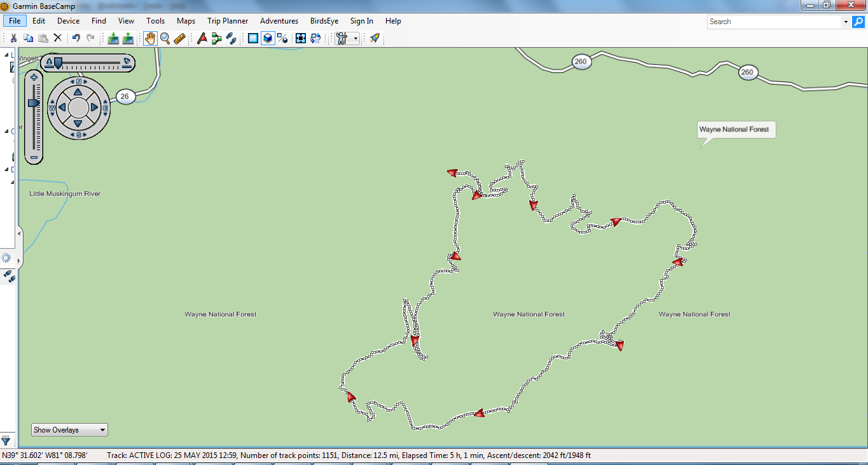Open the Trip Planner menu
This screenshot has width=868, height=465.
coord(228,21)
